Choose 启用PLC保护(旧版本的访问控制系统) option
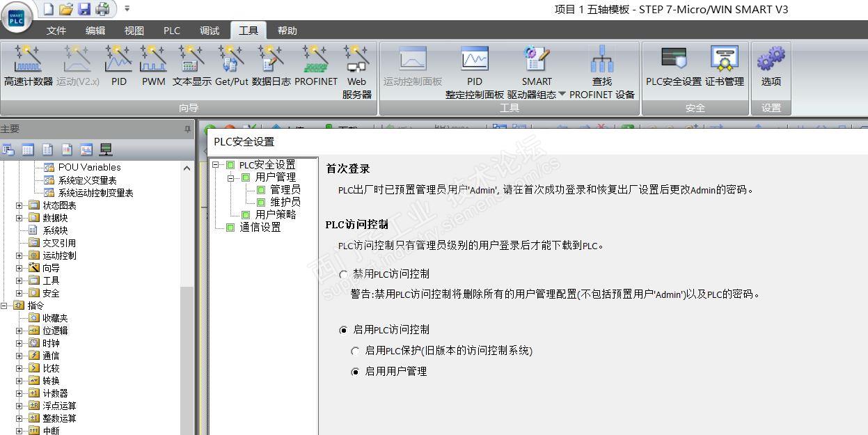 tap(356, 351)
